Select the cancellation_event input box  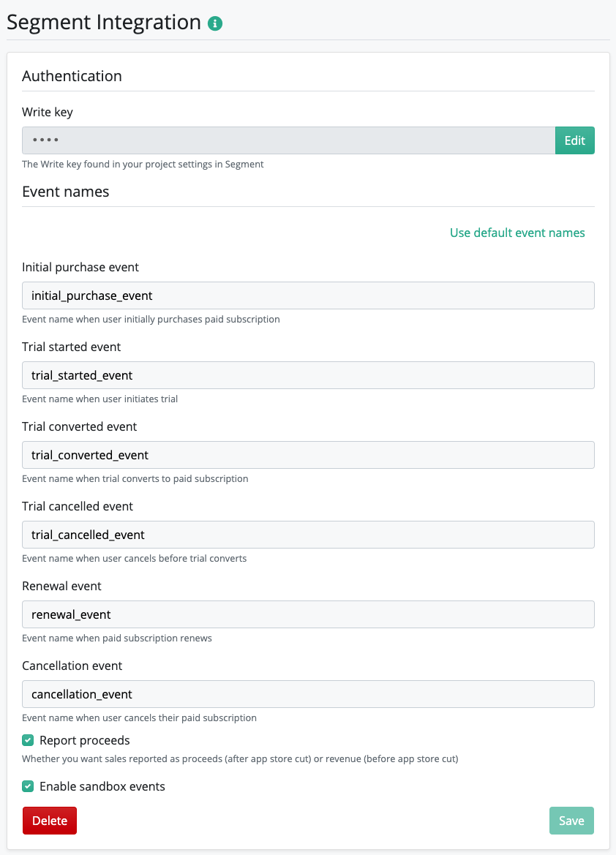[x=308, y=694]
